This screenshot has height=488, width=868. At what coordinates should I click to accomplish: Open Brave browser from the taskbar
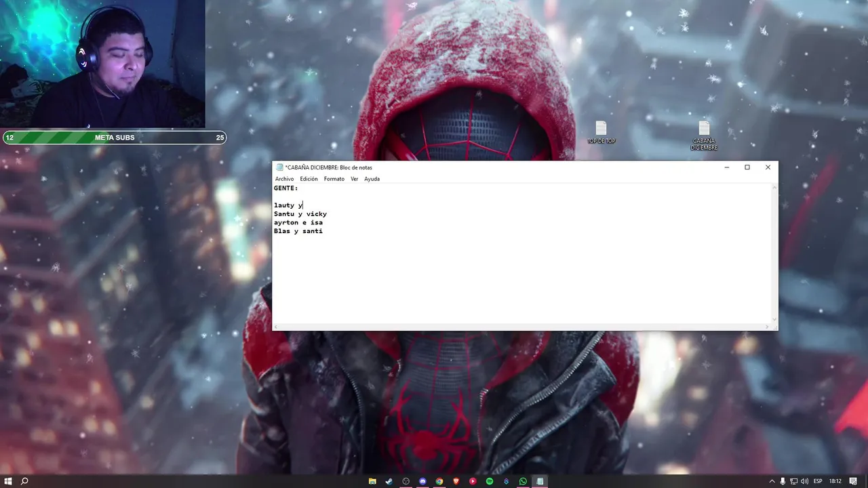456,481
